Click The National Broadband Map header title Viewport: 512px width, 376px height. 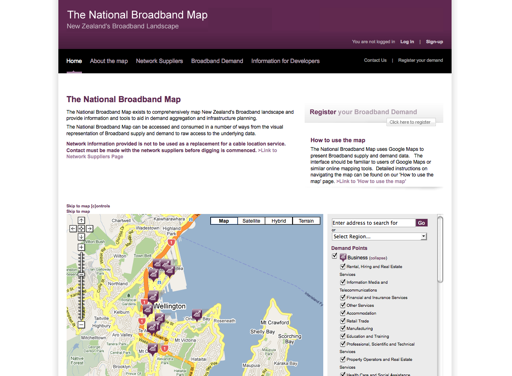(137, 15)
